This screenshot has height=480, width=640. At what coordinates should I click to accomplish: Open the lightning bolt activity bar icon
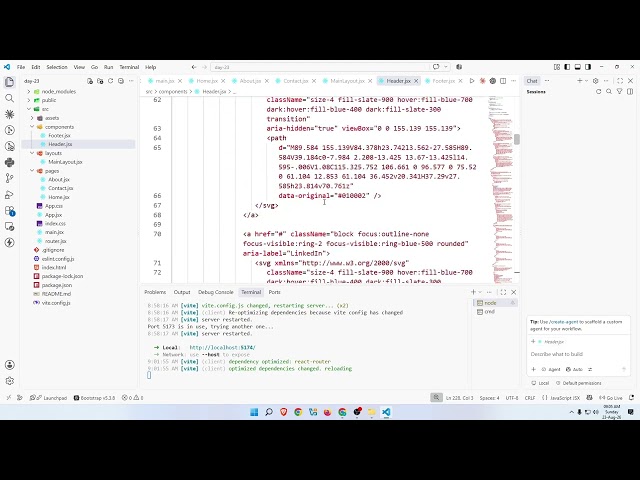coord(9,242)
